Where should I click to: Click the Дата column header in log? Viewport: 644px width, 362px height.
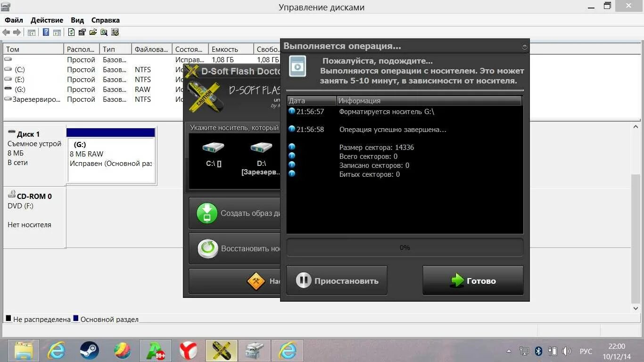[312, 100]
